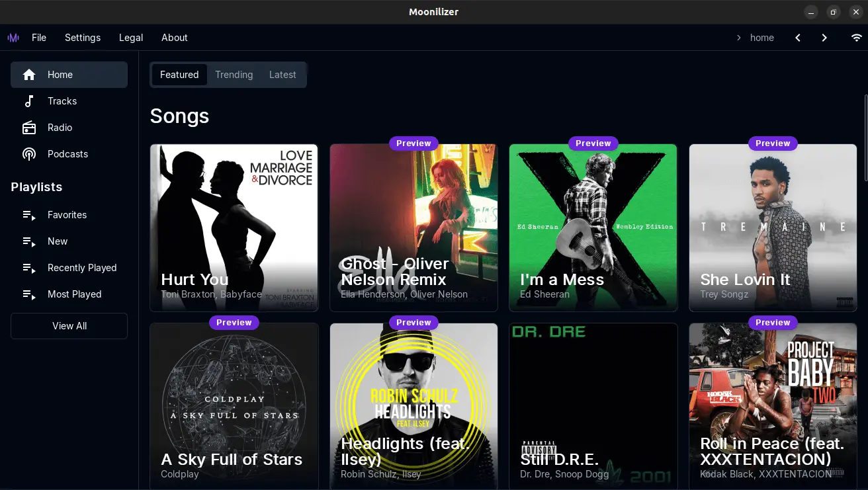Click the Most Played playlist icon

(x=29, y=294)
